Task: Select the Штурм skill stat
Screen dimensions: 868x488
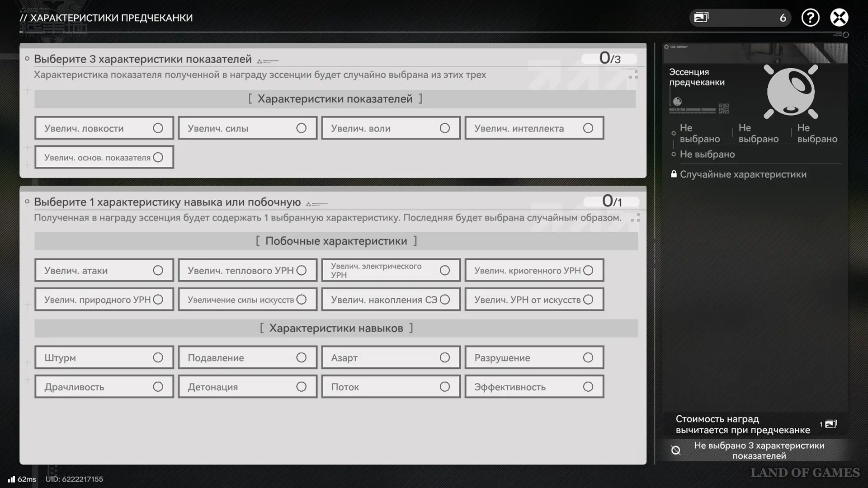Action: pyautogui.click(x=104, y=357)
